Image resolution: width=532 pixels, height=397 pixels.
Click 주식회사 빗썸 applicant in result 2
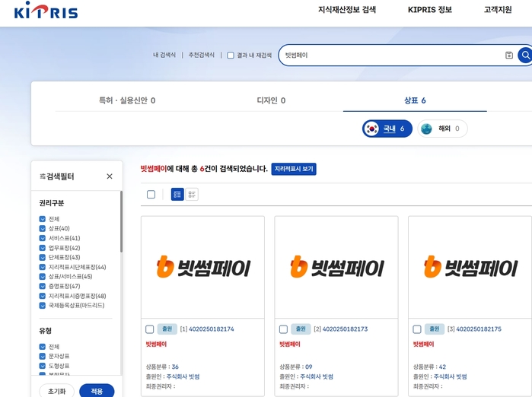click(317, 376)
